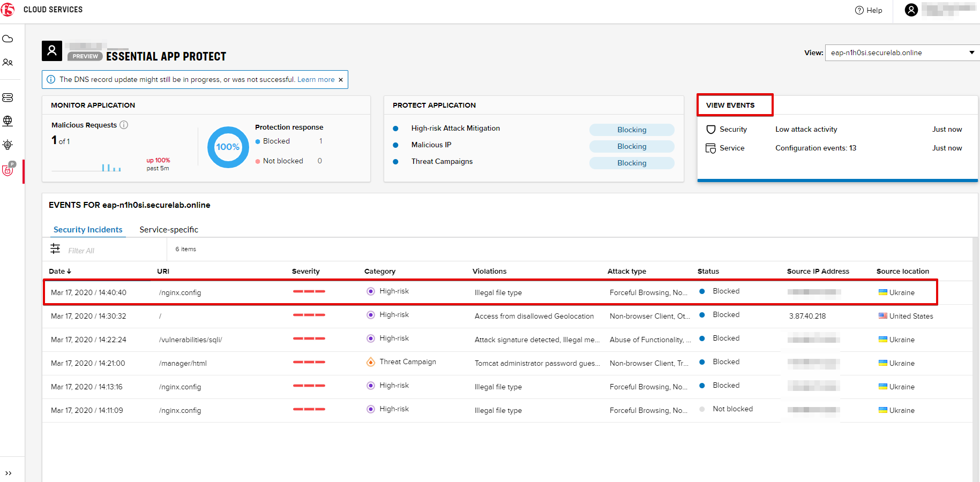Switch to Security Incidents tab

click(88, 229)
